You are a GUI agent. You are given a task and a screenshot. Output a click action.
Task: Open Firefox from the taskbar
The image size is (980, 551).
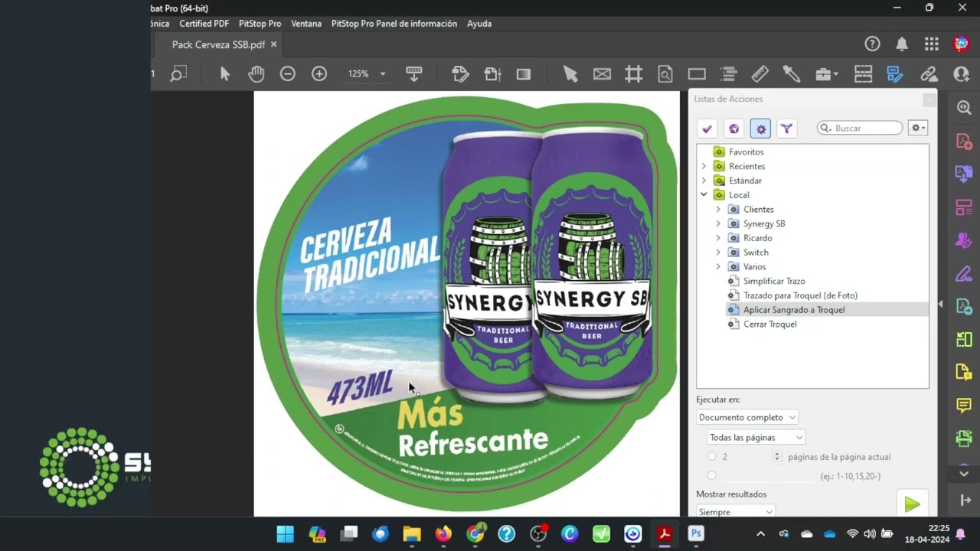coord(443,533)
